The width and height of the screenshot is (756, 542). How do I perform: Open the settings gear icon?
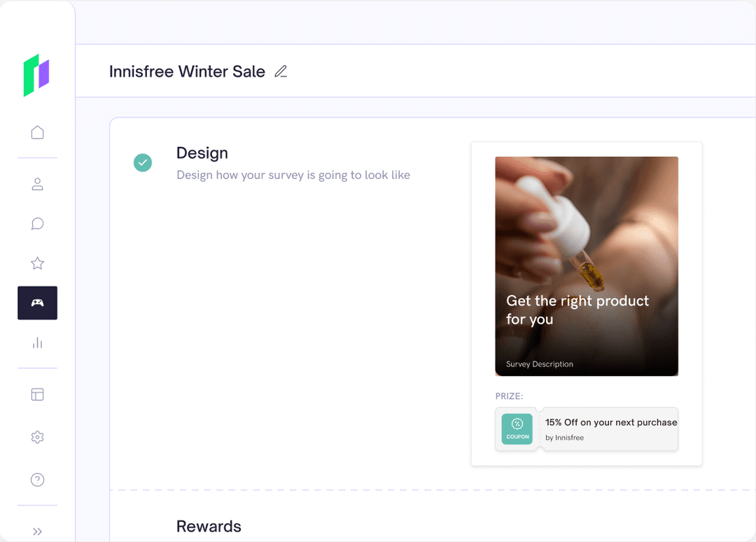[x=38, y=437]
